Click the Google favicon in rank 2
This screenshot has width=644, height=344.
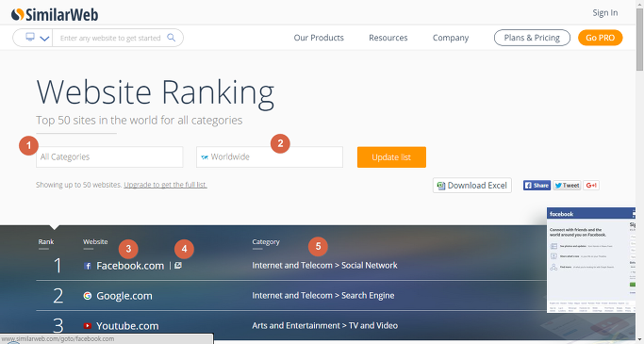88,296
